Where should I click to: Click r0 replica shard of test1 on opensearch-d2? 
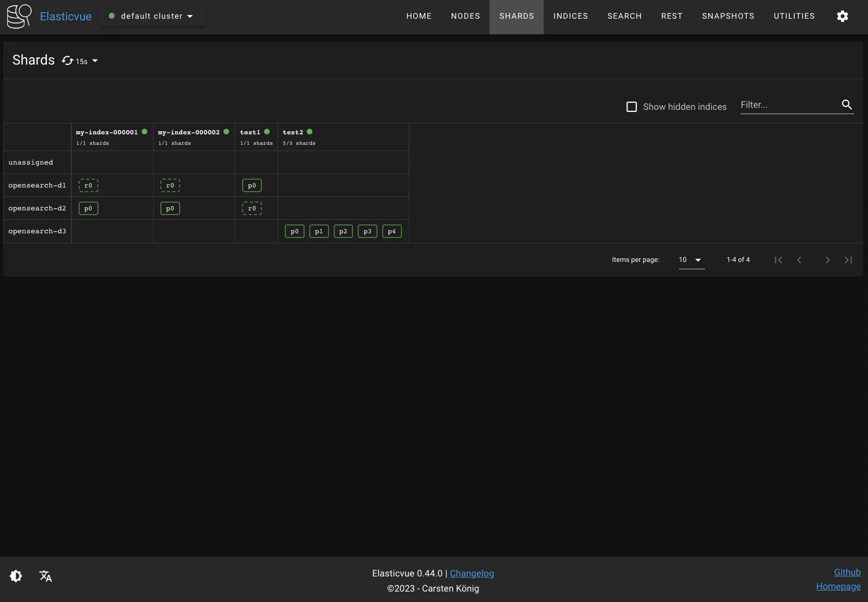[x=252, y=208]
